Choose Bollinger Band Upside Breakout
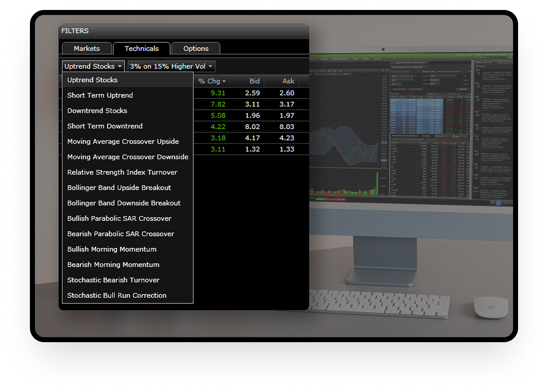This screenshot has width=548, height=392. pos(119,188)
